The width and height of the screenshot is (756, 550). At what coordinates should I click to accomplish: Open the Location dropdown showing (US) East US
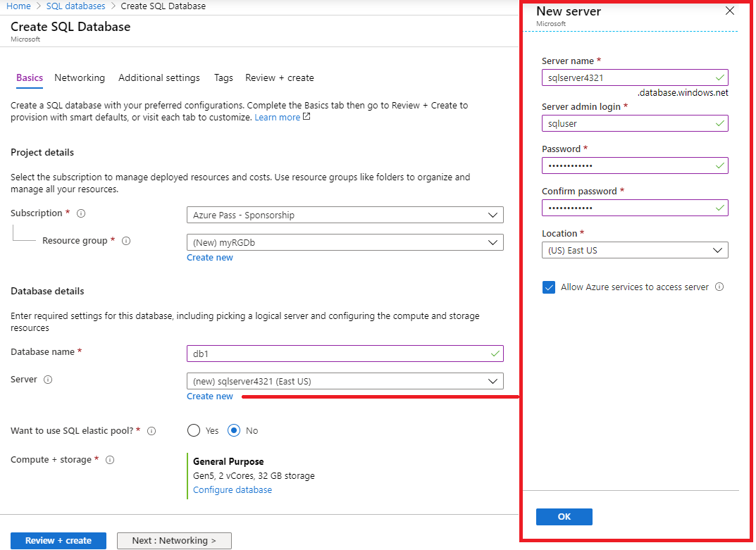634,250
